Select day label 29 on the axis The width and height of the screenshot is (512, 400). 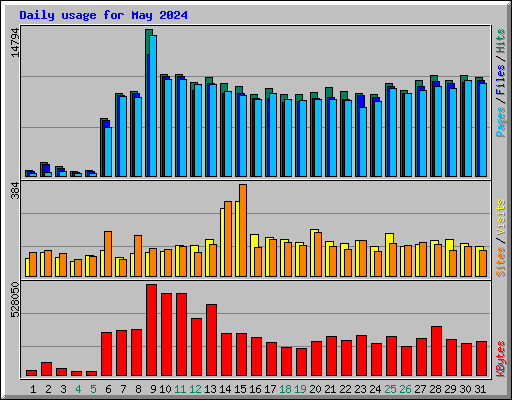click(450, 389)
